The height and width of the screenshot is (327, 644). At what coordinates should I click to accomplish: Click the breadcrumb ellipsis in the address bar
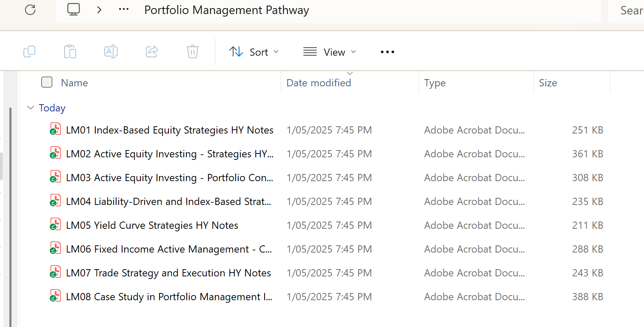[x=124, y=10]
